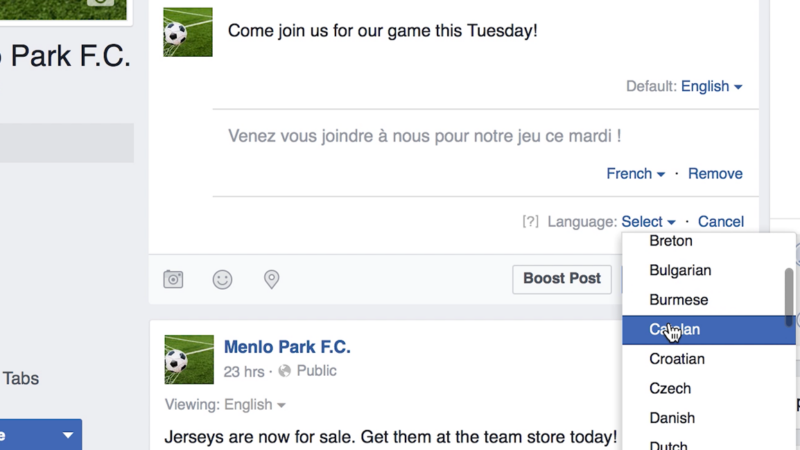Open Menlo Park F.C. post avatar
Screen dimensions: 800x450
coord(189,360)
